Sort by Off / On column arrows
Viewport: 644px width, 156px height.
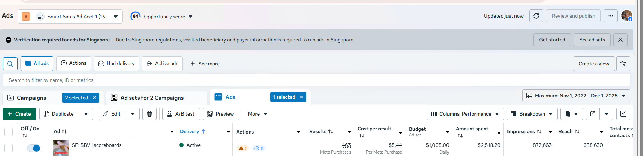25,136
